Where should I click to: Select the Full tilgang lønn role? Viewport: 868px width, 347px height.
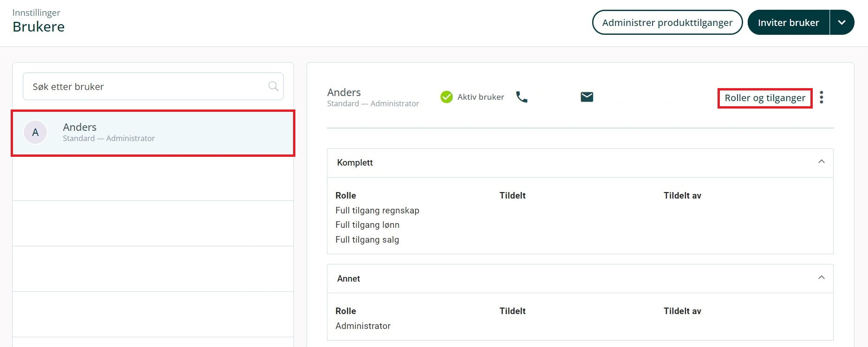pyautogui.click(x=367, y=225)
